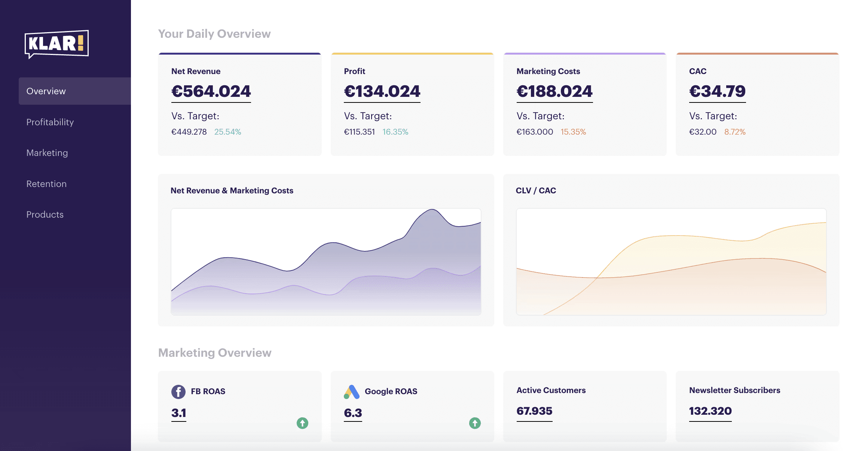Click the CLV / CAC chart area
This screenshot has width=868, height=451.
point(671,262)
